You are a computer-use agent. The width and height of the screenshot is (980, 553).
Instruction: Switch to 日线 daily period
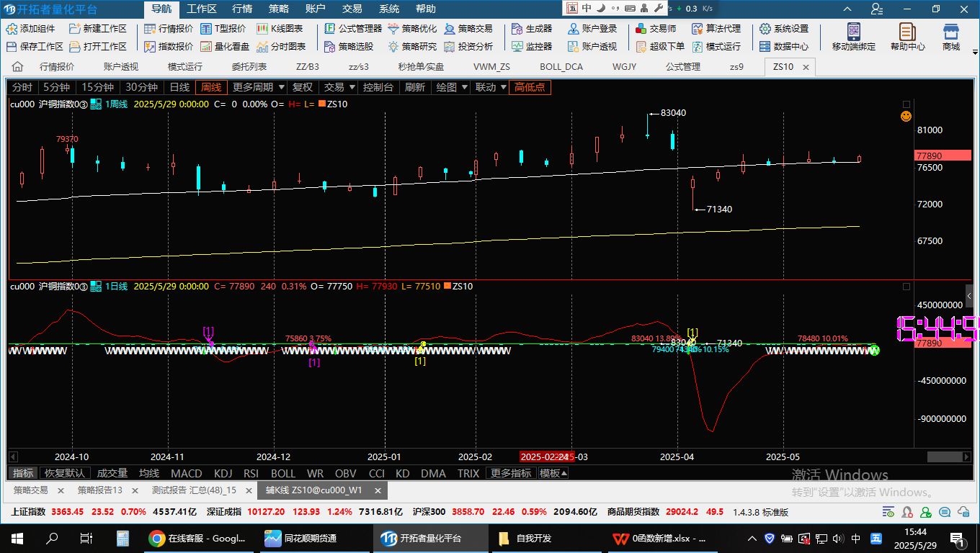(x=179, y=87)
